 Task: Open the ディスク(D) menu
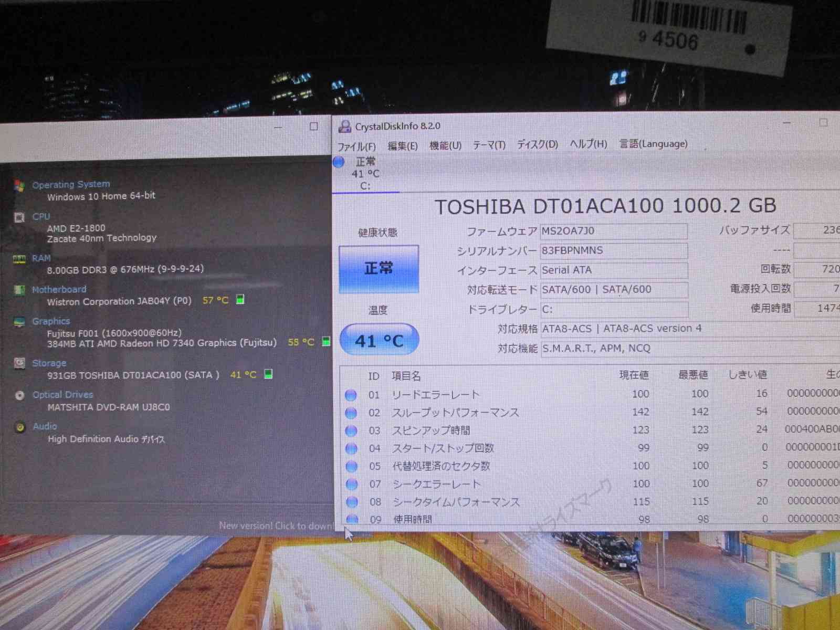click(x=537, y=144)
